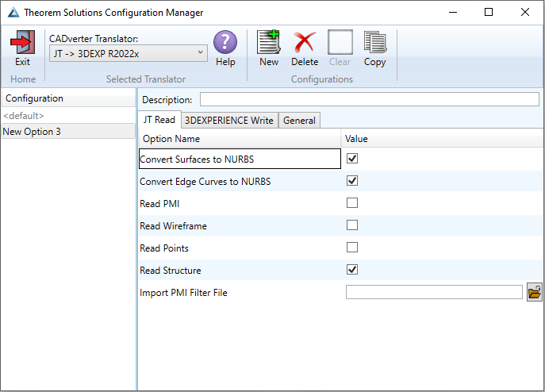Click the Exit door icon

coord(22,42)
